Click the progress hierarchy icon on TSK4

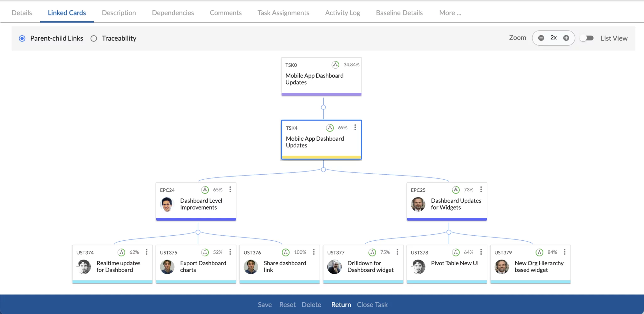[x=330, y=128]
